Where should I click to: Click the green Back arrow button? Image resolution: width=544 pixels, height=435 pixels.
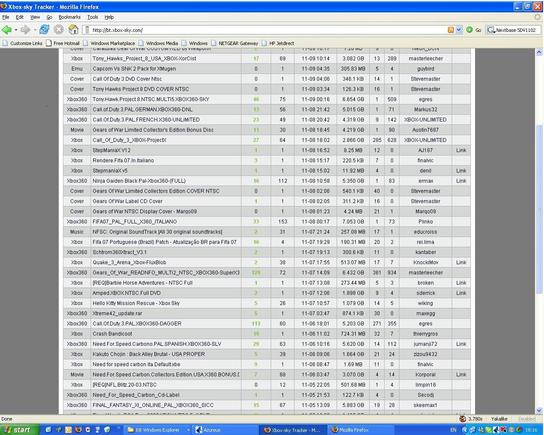pyautogui.click(x=7, y=30)
